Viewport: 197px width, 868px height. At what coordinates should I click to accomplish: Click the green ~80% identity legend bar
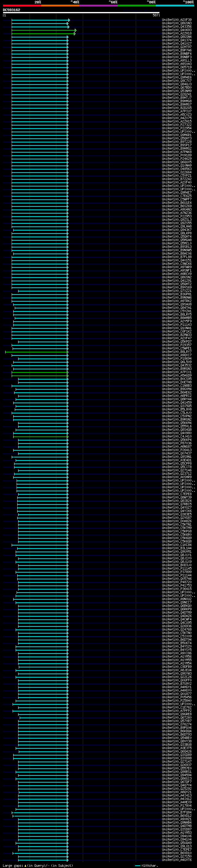click(137, 6)
